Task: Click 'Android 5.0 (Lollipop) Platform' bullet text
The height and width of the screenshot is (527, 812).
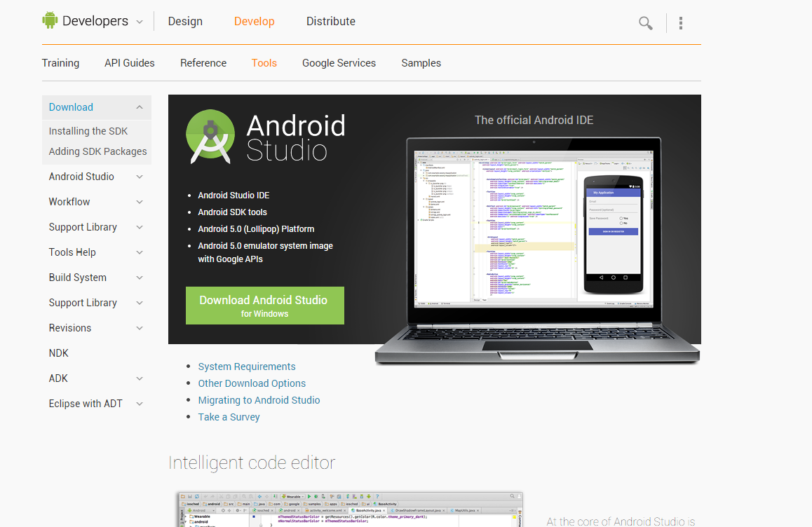Action: (x=256, y=229)
